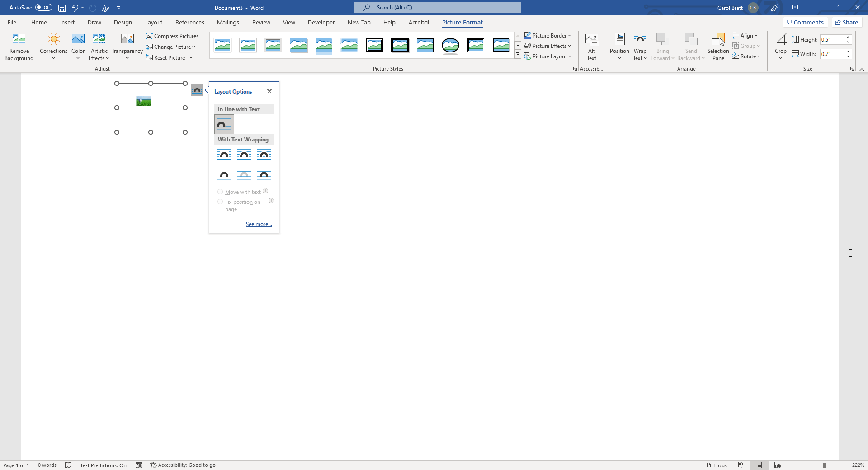Open Artistic Effects gallery
Image resolution: width=868 pixels, height=470 pixels.
(x=99, y=47)
